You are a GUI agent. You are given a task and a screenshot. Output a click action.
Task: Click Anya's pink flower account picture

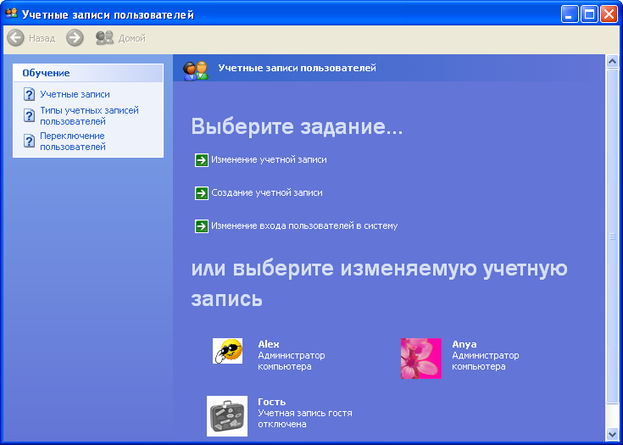tap(421, 358)
